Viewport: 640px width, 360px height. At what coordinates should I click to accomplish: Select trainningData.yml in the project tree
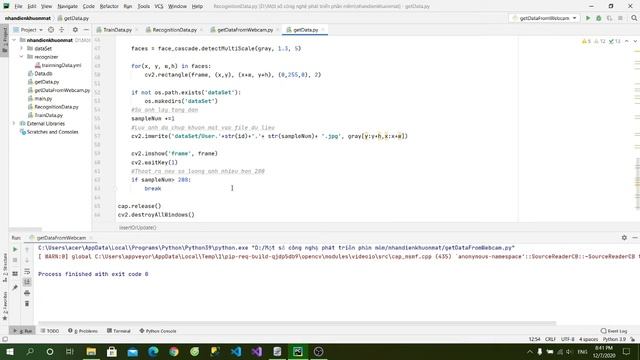point(61,65)
